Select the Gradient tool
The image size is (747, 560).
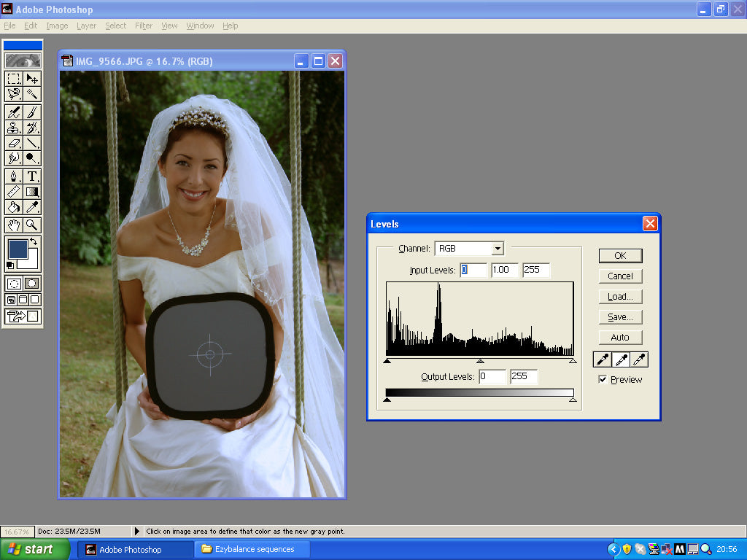pyautogui.click(x=32, y=192)
